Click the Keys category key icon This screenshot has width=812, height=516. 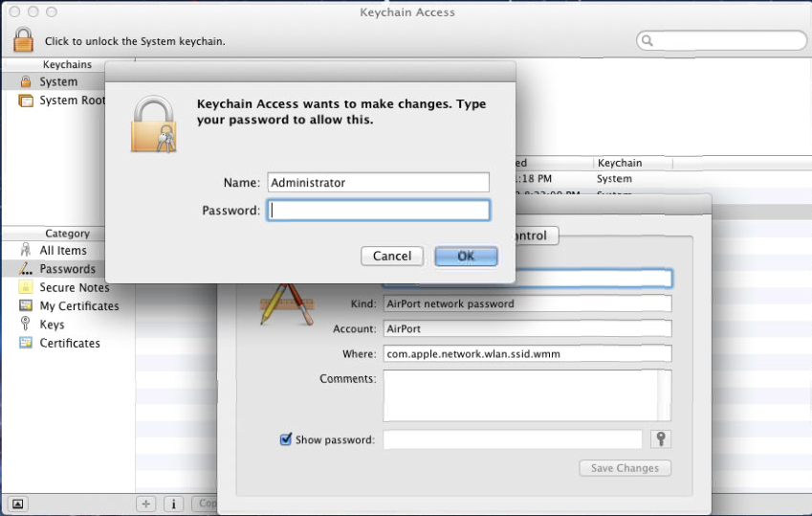25,324
